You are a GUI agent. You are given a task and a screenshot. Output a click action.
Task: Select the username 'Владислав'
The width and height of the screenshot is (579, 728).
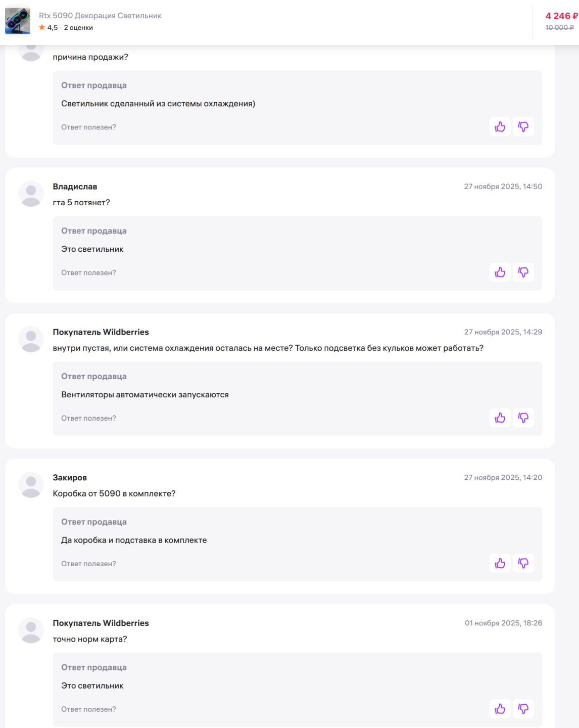pyautogui.click(x=75, y=187)
